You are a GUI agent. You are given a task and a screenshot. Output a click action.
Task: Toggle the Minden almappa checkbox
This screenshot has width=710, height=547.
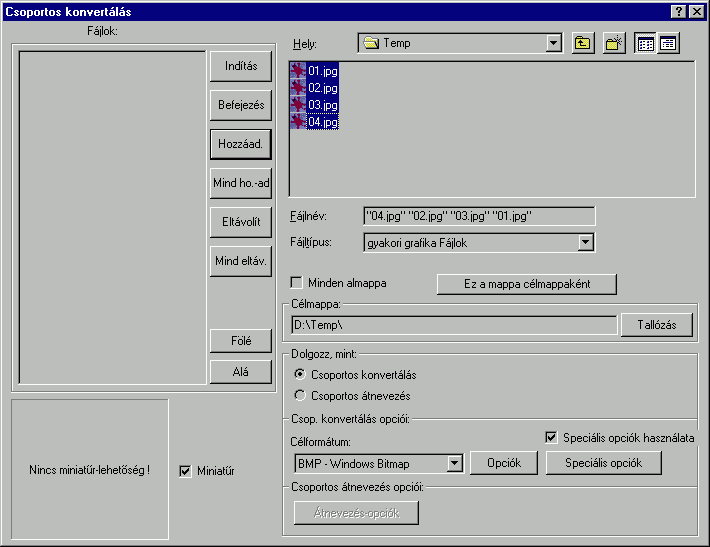pyautogui.click(x=297, y=283)
